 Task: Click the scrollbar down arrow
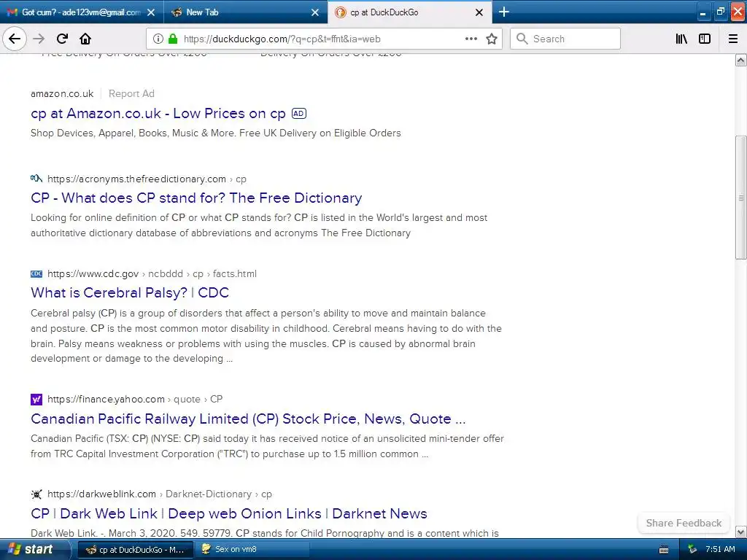point(741,532)
